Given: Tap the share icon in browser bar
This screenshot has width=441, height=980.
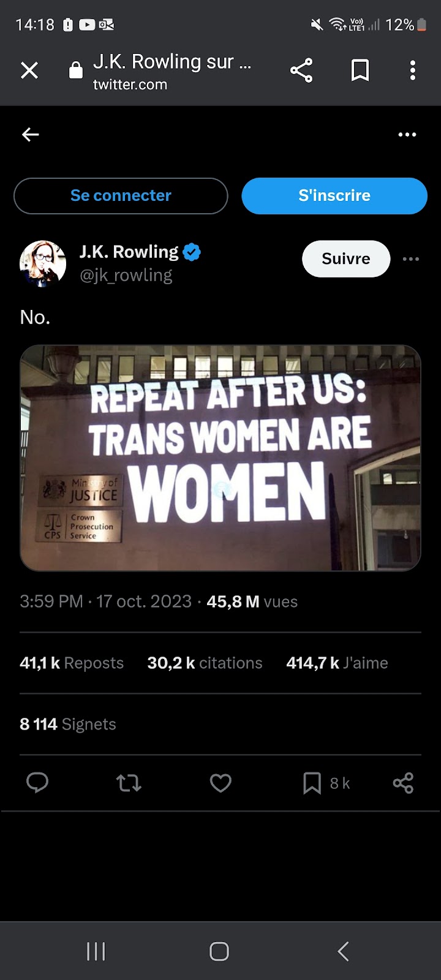Looking at the screenshot, I should pos(301,70).
